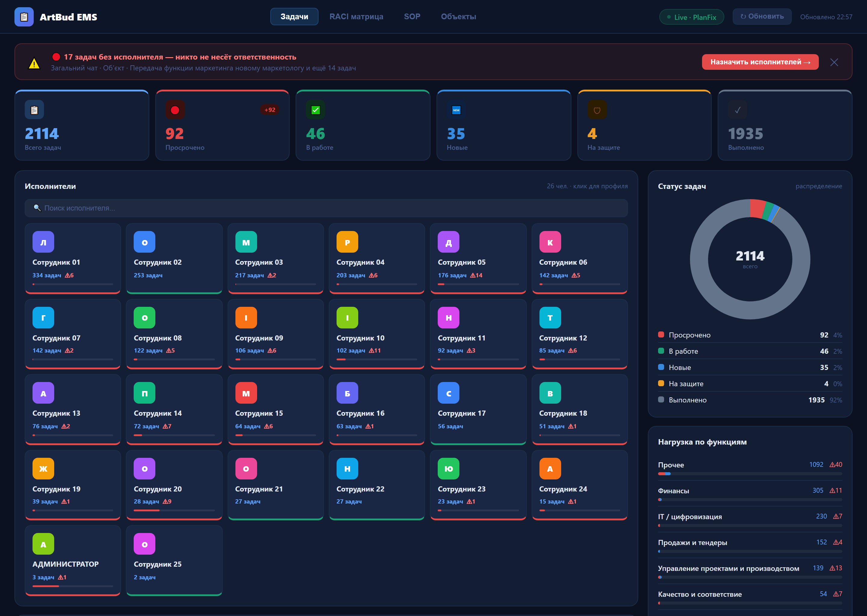Dismiss the unassigned tasks alert banner

point(834,62)
